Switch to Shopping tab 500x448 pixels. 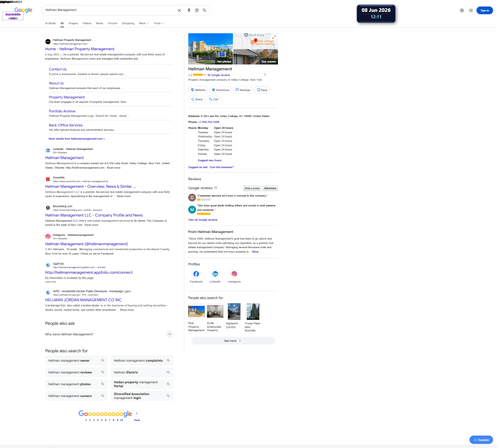(128, 23)
